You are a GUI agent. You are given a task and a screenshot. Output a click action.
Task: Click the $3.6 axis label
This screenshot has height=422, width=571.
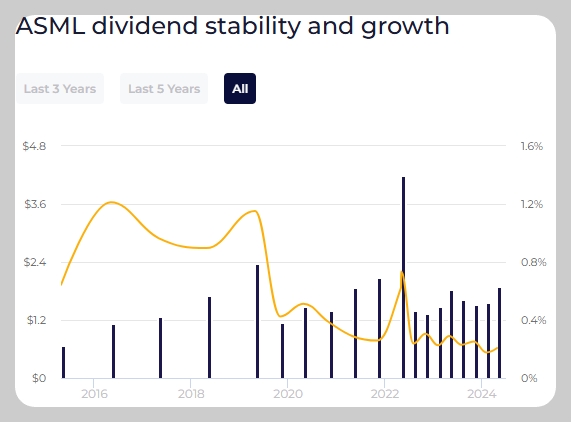(35, 204)
